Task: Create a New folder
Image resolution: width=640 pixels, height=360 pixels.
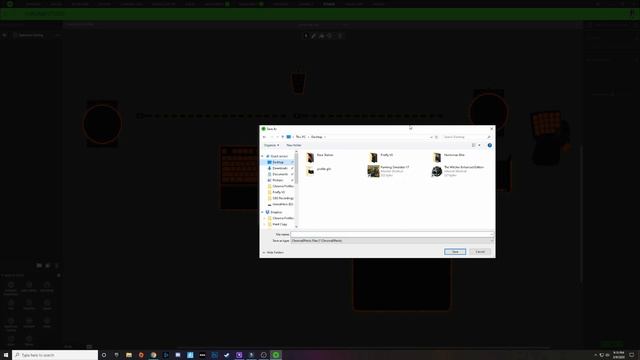Action: tap(294, 145)
